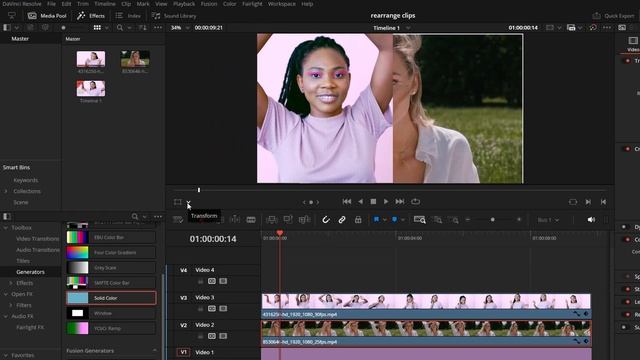Collapse the Audio FX section

tap(6, 316)
